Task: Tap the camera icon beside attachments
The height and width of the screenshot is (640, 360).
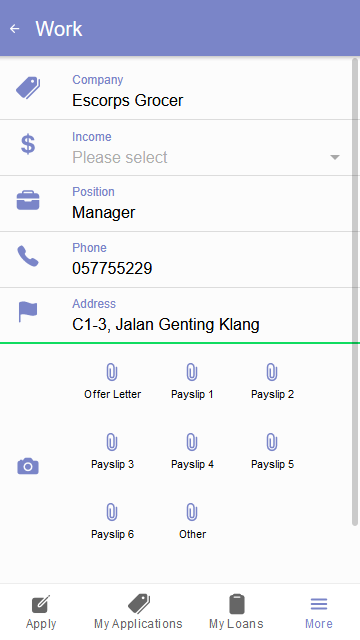Action: tap(28, 466)
